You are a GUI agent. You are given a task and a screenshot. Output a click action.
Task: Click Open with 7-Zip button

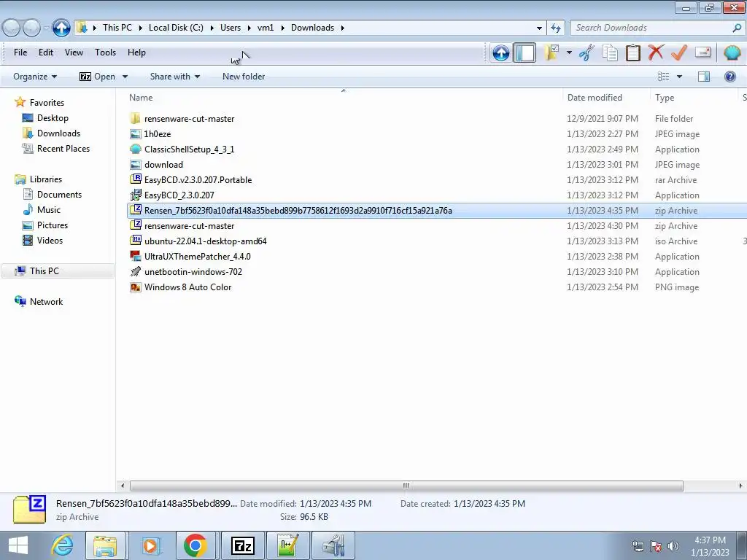[98, 77]
